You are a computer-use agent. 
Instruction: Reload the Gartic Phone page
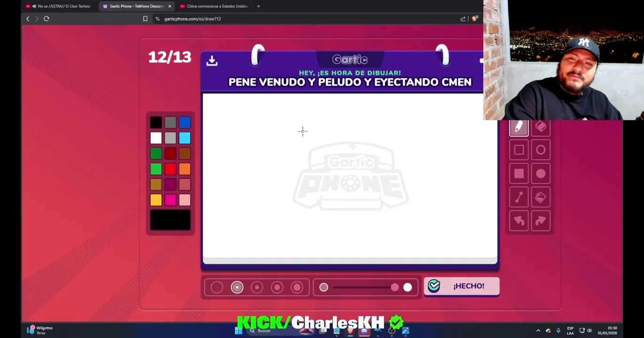47,19
